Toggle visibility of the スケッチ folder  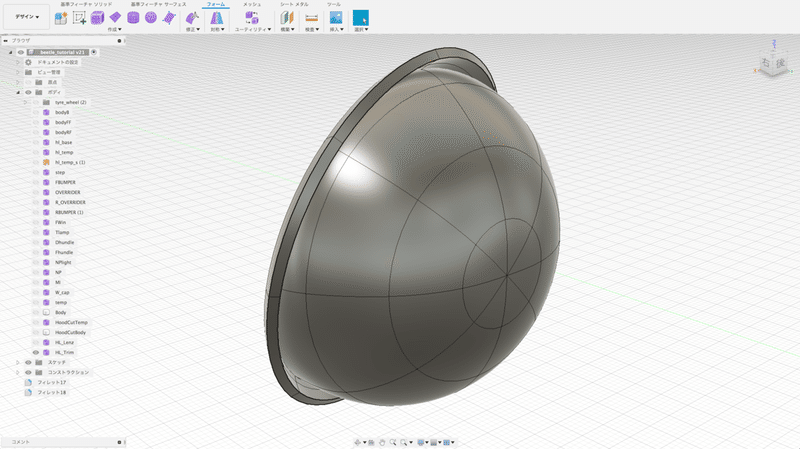pos(29,362)
